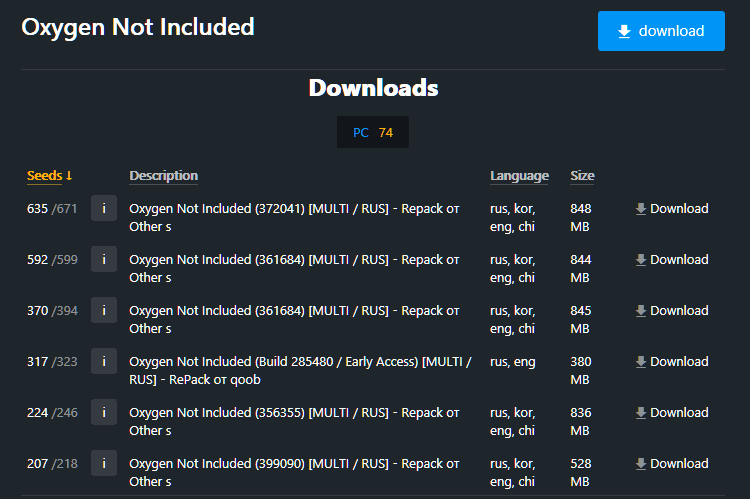
Task: Click description text containing 399090
Action: click(x=294, y=473)
